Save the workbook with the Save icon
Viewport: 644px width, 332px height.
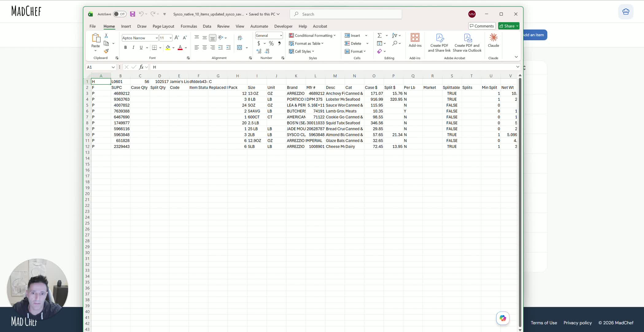[133, 14]
